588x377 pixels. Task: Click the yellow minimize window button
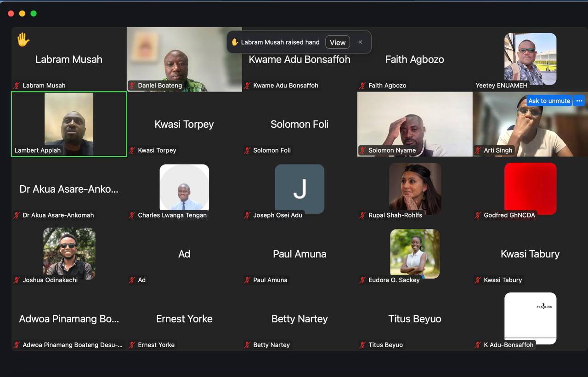point(22,13)
